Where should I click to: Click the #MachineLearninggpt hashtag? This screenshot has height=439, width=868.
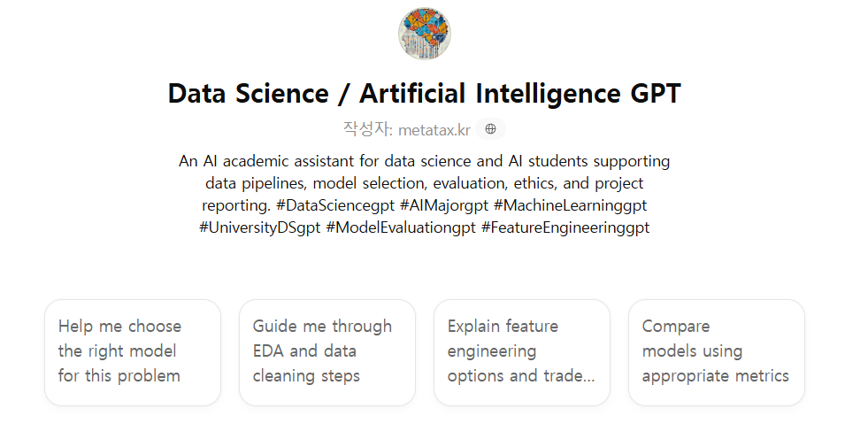pos(572,205)
